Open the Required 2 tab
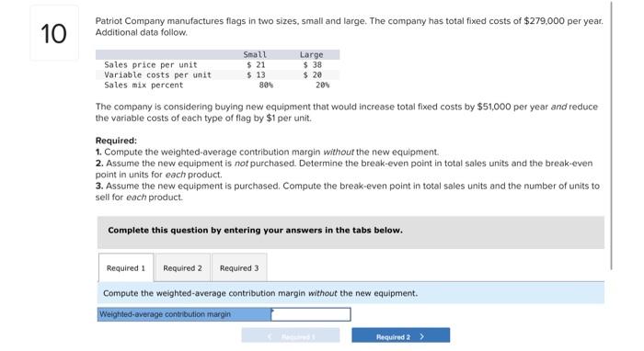 (x=183, y=267)
